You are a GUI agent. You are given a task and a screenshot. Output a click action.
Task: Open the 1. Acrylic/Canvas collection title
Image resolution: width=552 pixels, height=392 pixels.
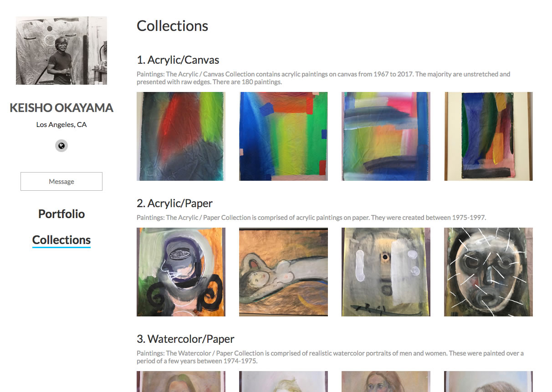pyautogui.click(x=178, y=60)
